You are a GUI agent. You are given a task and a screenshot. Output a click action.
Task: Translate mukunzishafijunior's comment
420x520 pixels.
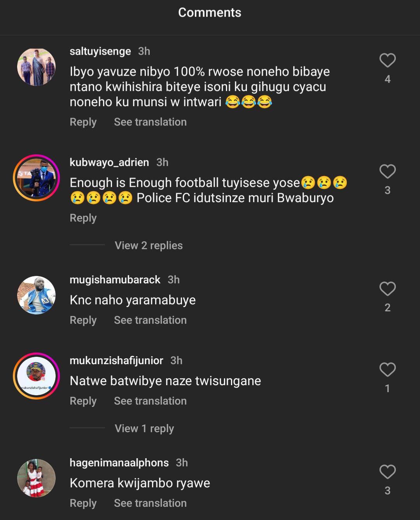point(150,401)
